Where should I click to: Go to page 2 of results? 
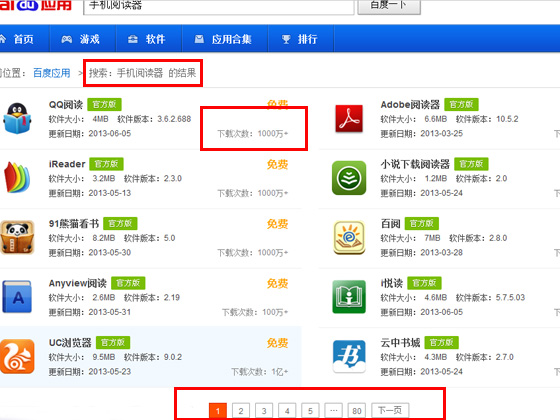click(241, 410)
